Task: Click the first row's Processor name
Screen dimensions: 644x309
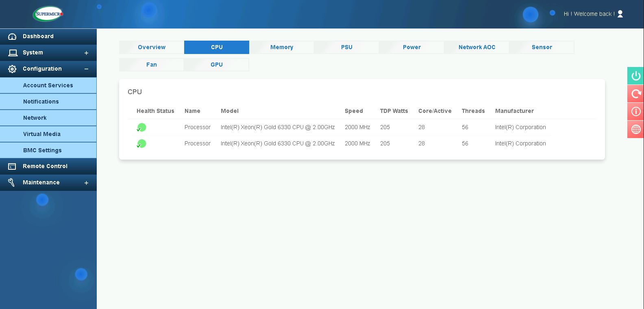Action: coord(198,127)
